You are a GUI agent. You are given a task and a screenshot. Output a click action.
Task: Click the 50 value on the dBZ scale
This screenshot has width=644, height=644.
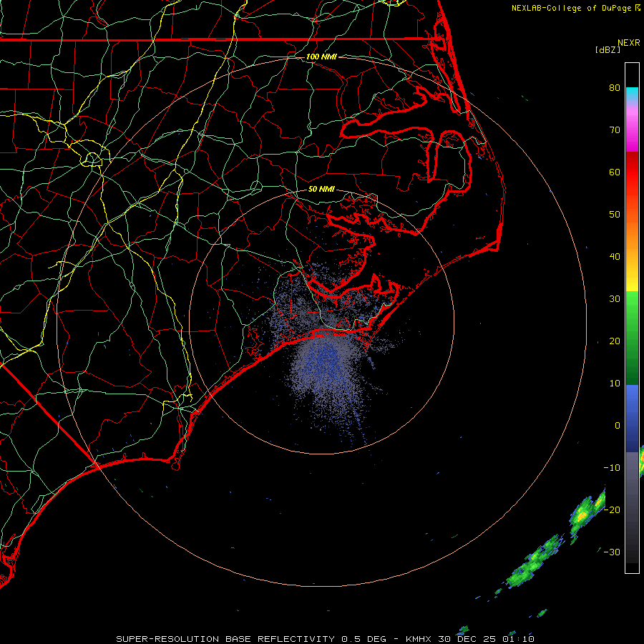coord(615,215)
